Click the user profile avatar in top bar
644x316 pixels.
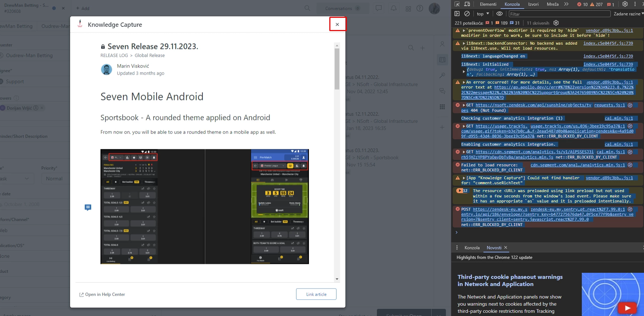434,8
